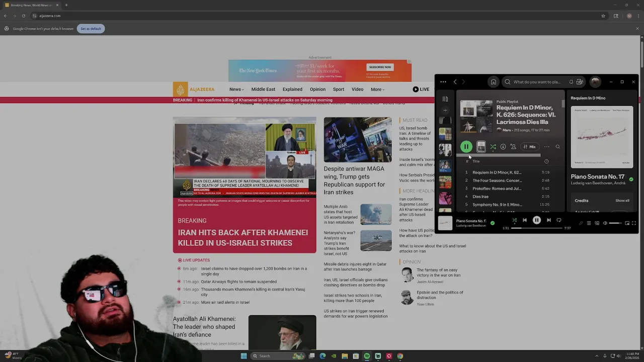
Task: Dismiss the default browser infobar
Action: pyautogui.click(x=637, y=29)
